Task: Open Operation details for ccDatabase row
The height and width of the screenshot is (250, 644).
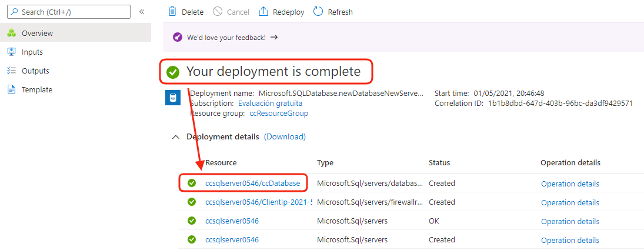Action: [x=570, y=184]
